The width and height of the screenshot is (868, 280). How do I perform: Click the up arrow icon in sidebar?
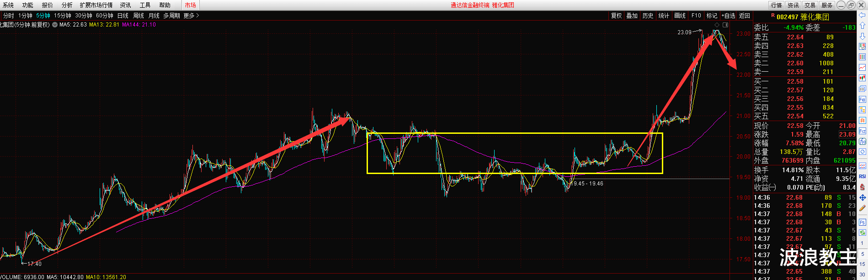[x=862, y=26]
